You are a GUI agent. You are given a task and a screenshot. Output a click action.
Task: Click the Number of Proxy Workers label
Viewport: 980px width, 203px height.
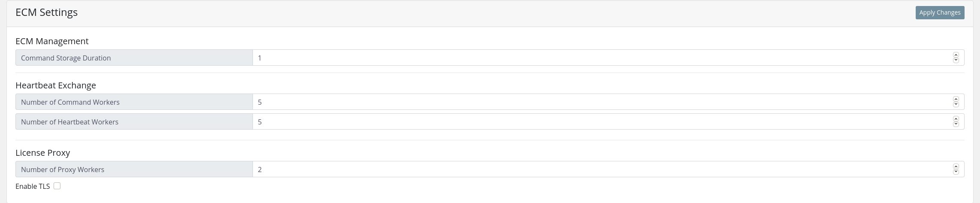(x=62, y=170)
